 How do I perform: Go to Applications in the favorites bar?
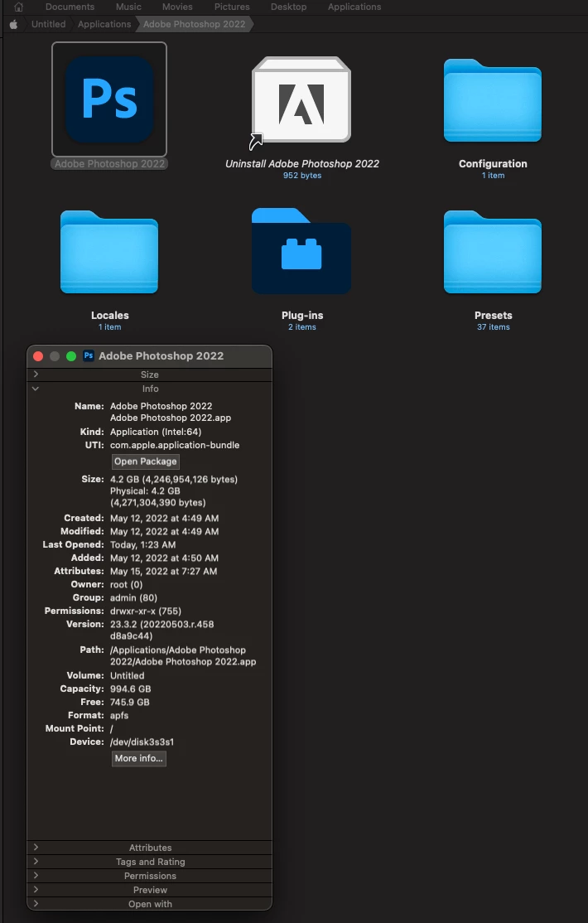click(x=354, y=7)
